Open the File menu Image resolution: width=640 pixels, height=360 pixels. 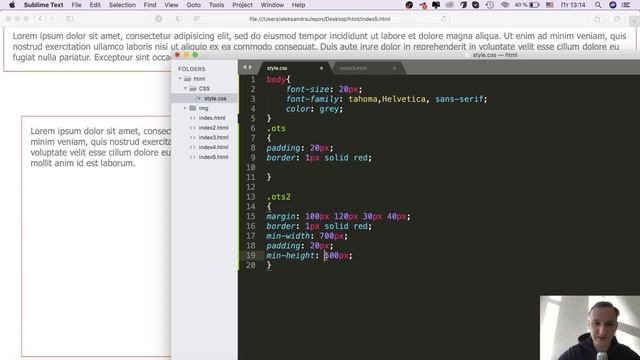pos(76,5)
